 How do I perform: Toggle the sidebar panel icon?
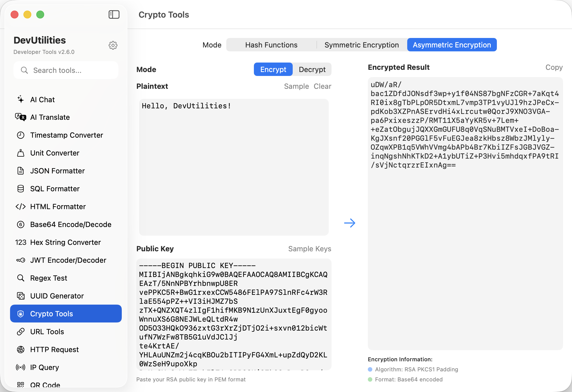[x=114, y=15]
